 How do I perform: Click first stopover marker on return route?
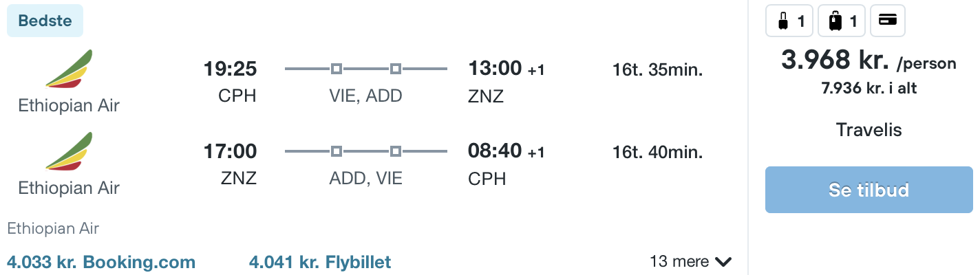coord(336,151)
